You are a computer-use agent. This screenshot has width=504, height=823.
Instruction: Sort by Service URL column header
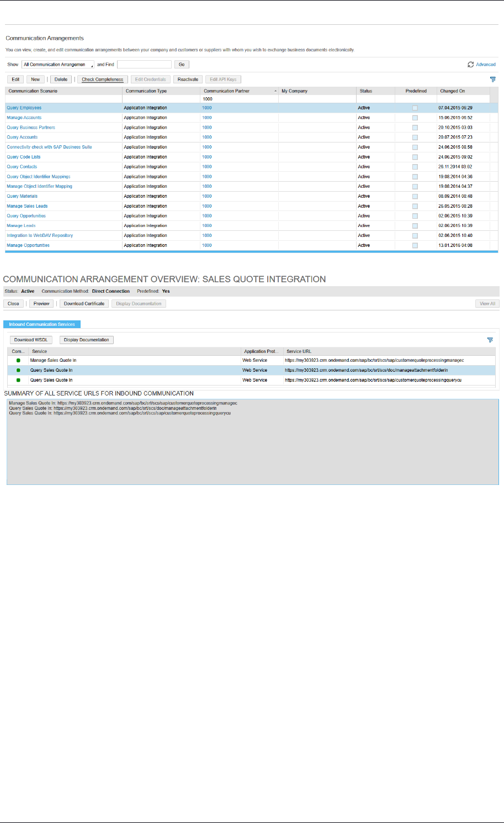click(389, 351)
